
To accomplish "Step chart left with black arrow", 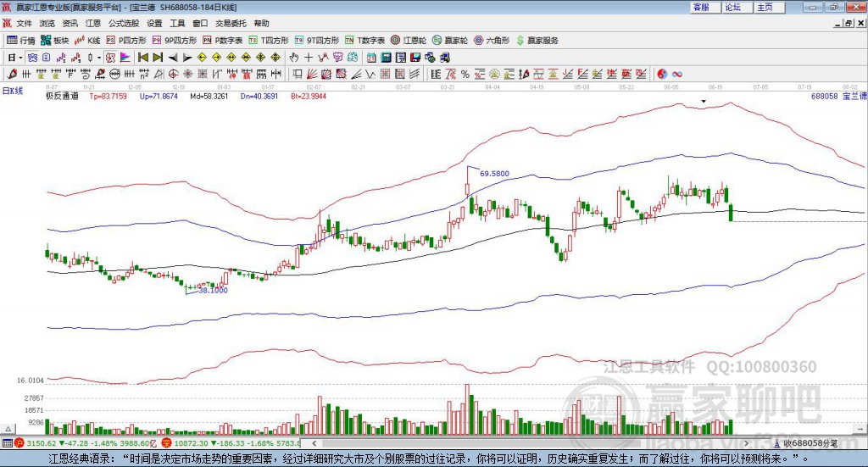I will point(173,58).
